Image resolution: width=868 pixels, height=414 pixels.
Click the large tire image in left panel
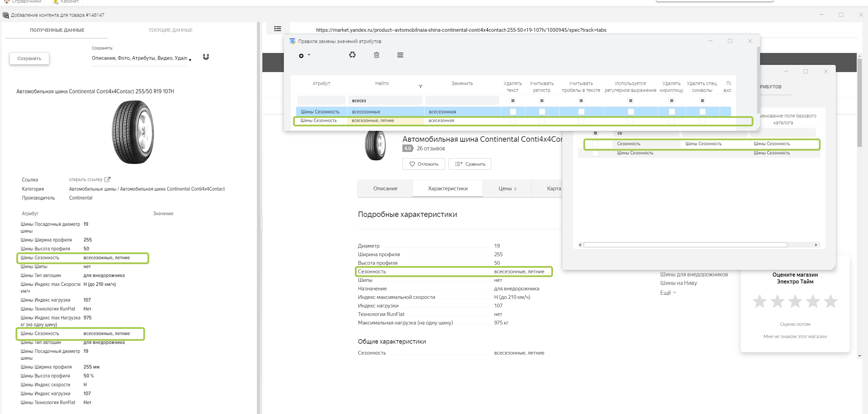[x=133, y=132]
